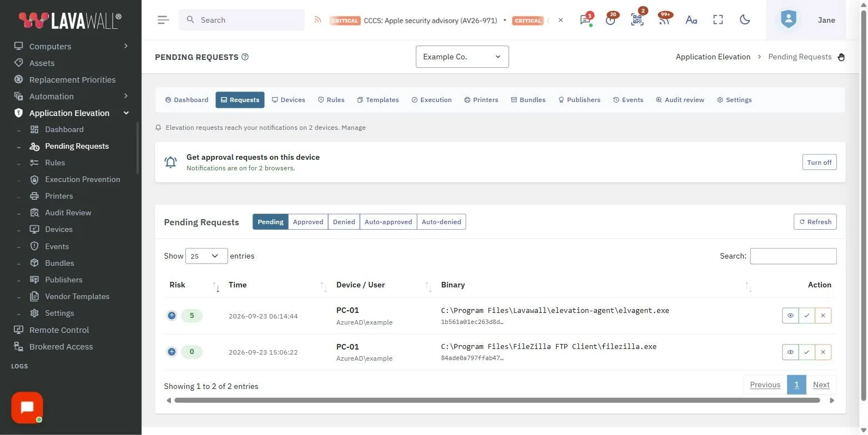The image size is (868, 435).
Task: Expand row details for risk 0 request
Action: (x=171, y=352)
